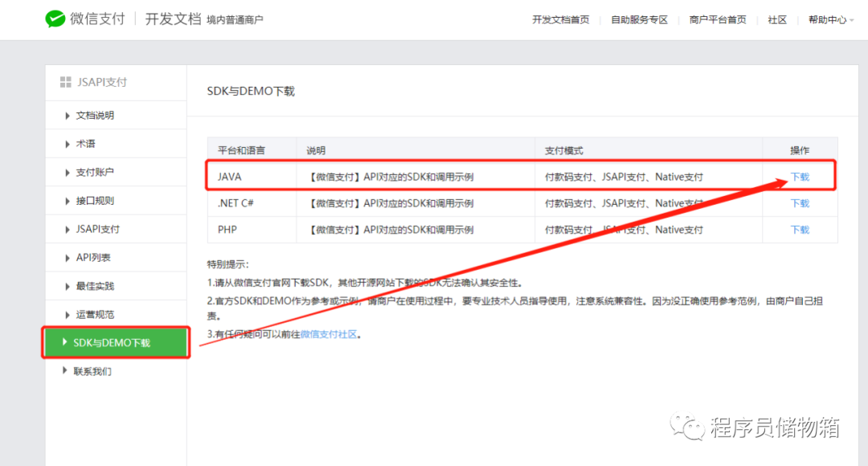The height and width of the screenshot is (466, 868).
Task: Open 文档说明 sidebar entry
Action: tap(95, 116)
